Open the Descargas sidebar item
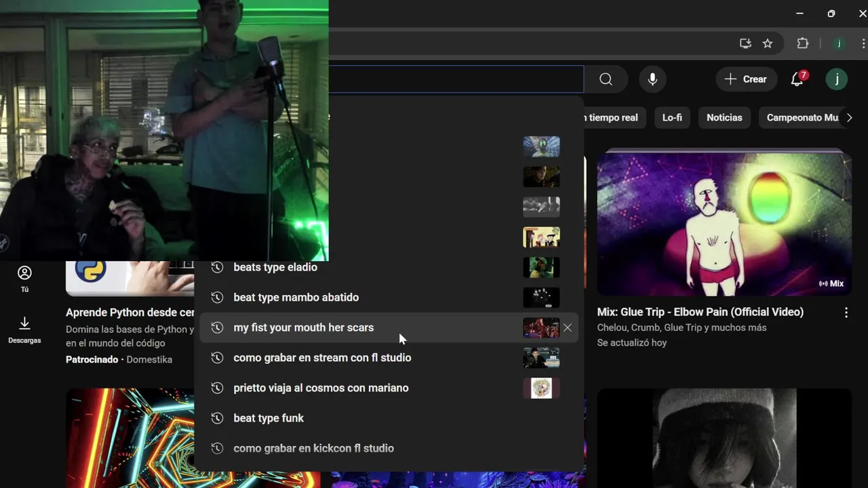868x488 pixels. click(24, 329)
